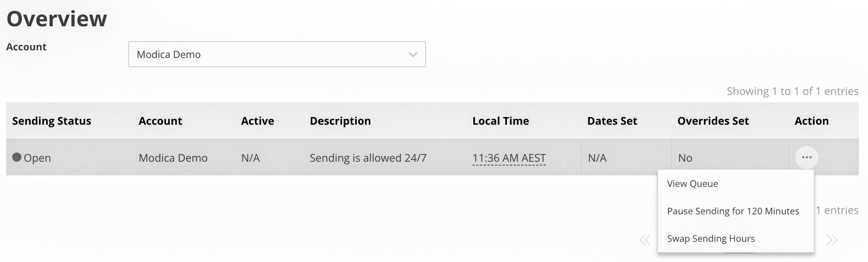Open the Account dropdown chevron
Image resolution: width=868 pixels, height=262 pixels.
pyautogui.click(x=411, y=54)
